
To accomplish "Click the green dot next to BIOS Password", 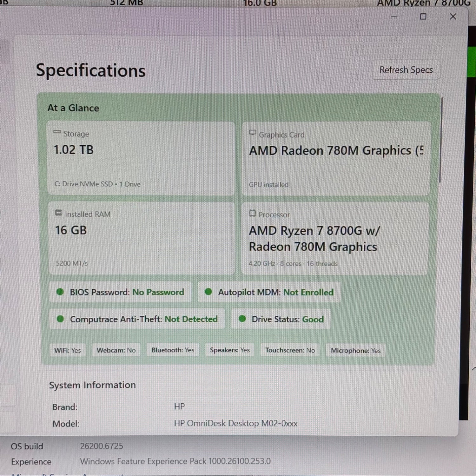I will (x=60, y=292).
